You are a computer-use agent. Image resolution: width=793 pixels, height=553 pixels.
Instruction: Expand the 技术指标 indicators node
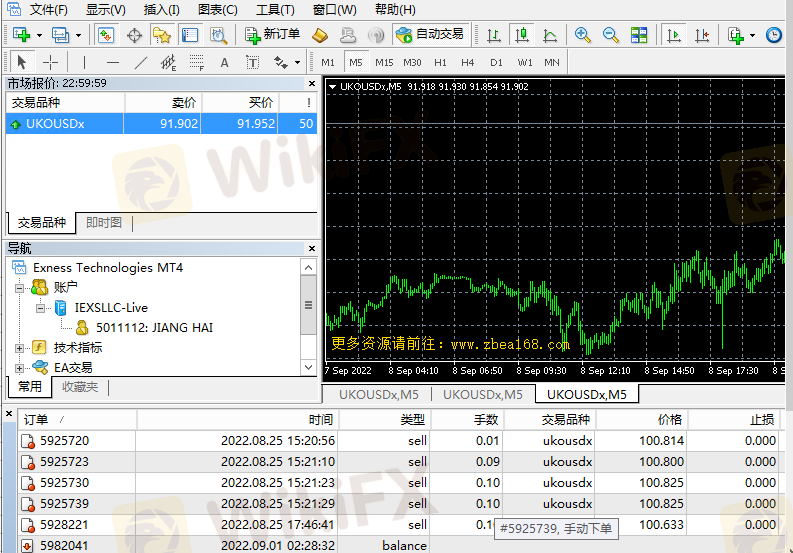click(19, 348)
